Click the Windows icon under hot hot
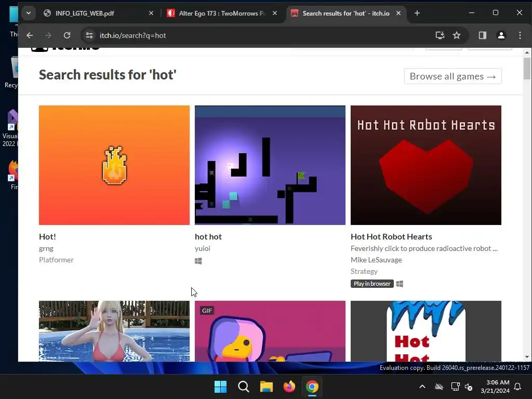The width and height of the screenshot is (532, 399). tap(198, 261)
